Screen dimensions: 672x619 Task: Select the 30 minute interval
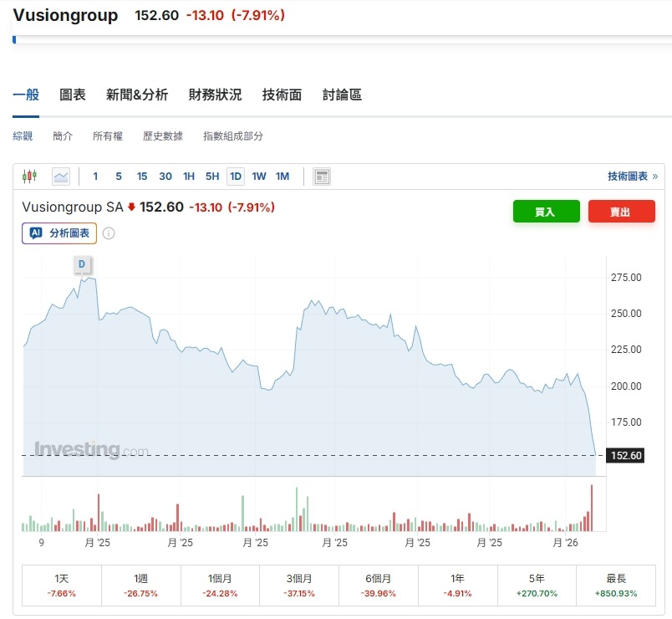click(x=165, y=176)
